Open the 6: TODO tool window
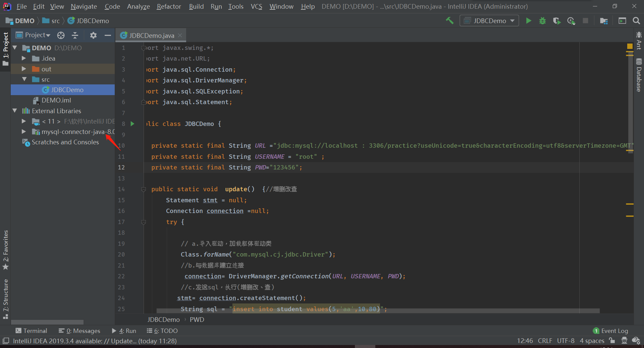The image size is (644, 348). coord(162,331)
